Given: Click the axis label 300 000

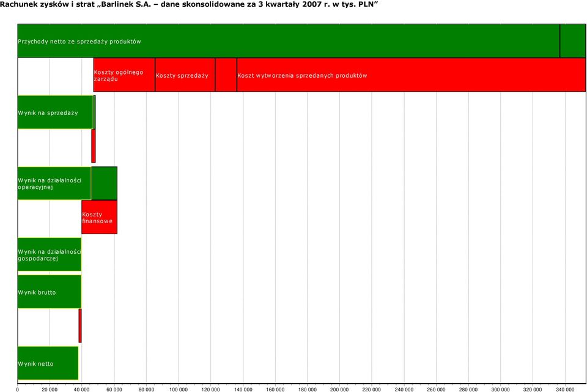Looking at the screenshot, I should 501,390.
